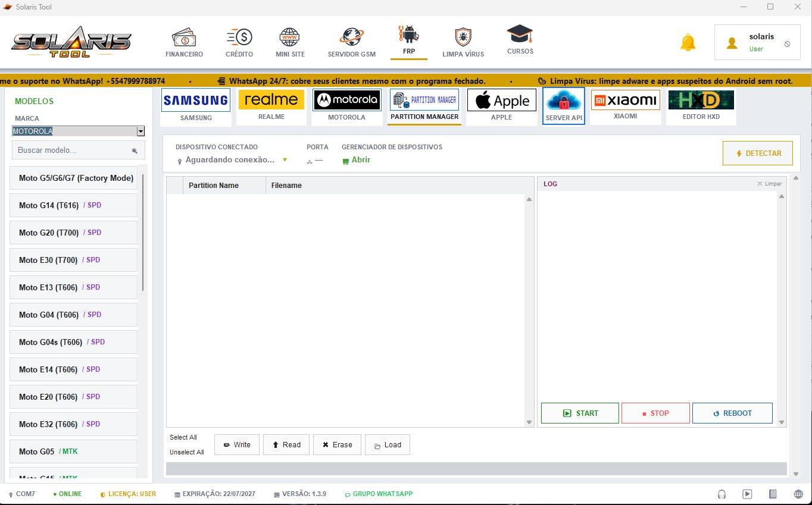Select Moto G04 (T606) model
812x505 pixels.
pyautogui.click(x=74, y=315)
